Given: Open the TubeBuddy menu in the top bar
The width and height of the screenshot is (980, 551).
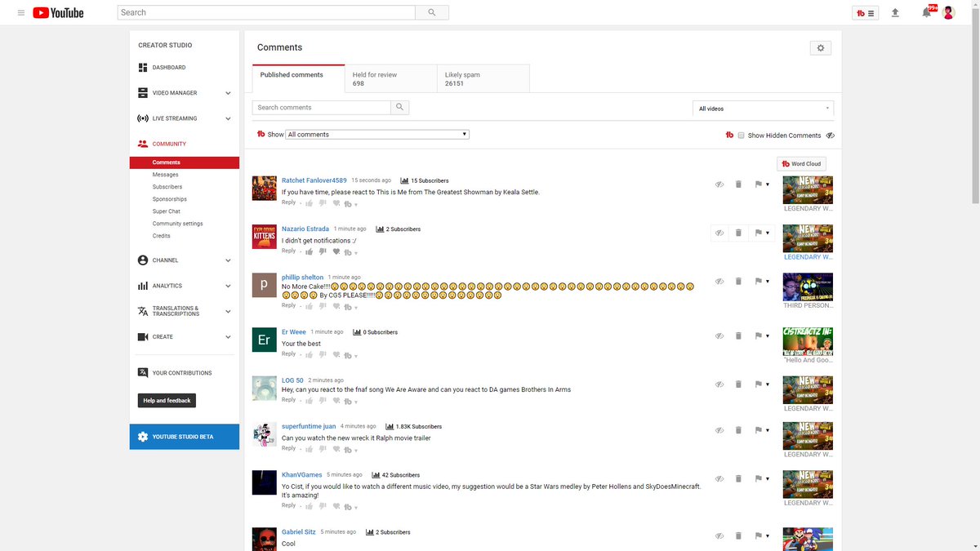Looking at the screenshot, I should point(865,13).
